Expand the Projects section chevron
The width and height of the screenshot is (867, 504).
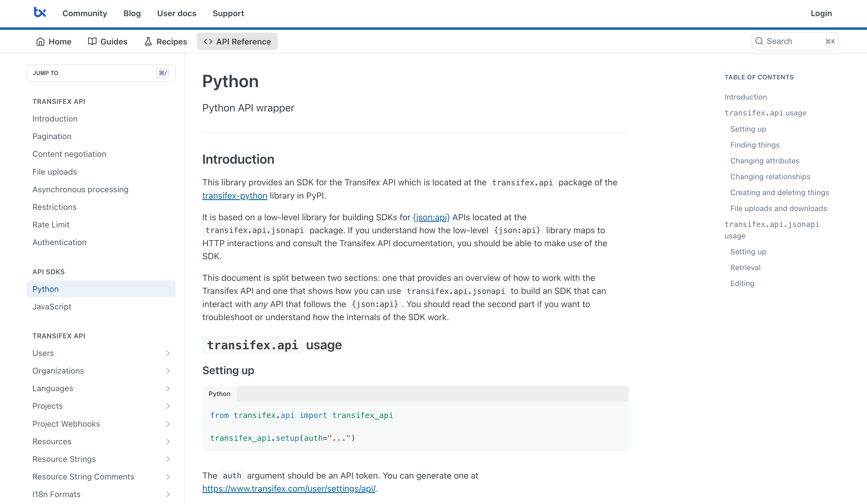[x=168, y=406]
